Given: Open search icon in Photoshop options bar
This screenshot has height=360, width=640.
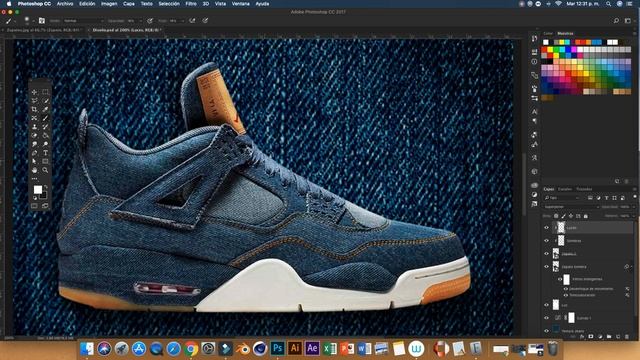Looking at the screenshot, I should (x=616, y=20).
